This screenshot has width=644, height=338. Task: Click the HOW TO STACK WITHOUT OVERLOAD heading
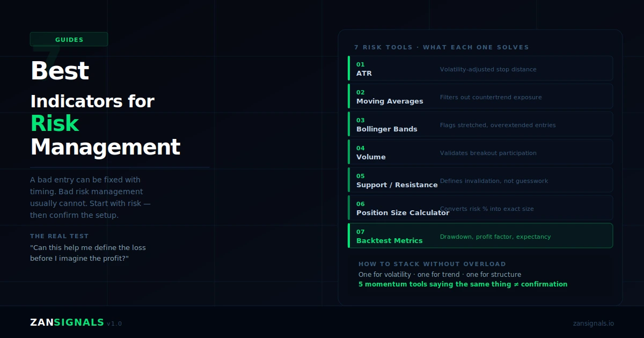point(432,264)
